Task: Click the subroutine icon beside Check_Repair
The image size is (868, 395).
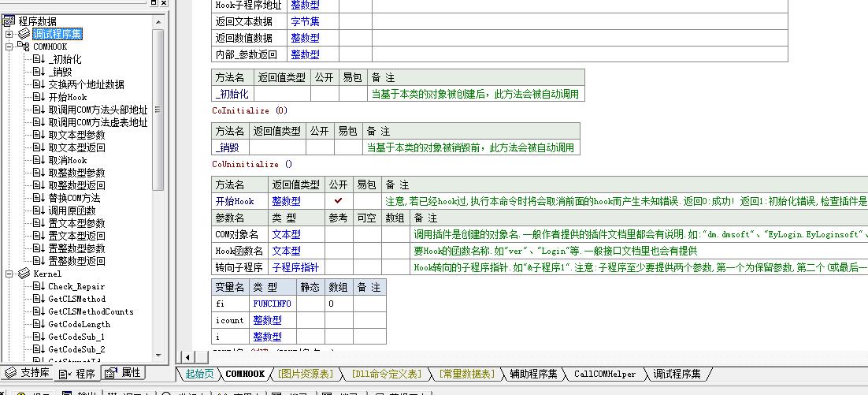Action: pyautogui.click(x=39, y=286)
